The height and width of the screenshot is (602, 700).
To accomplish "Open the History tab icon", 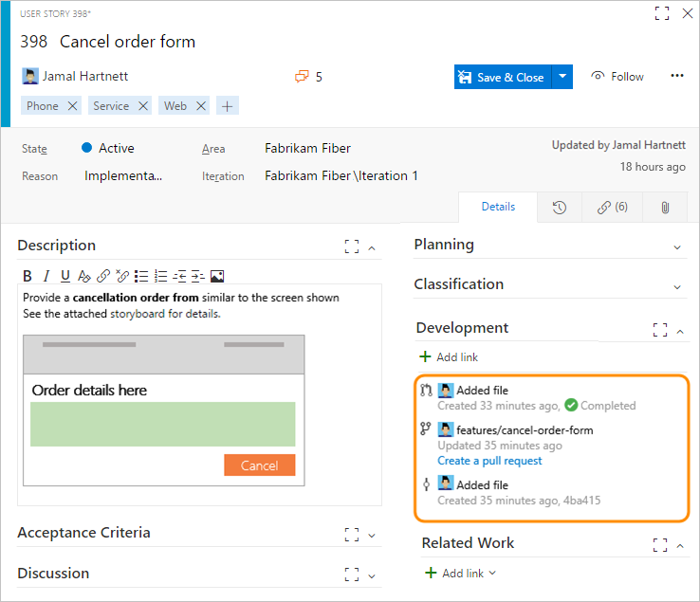I will pos(560,207).
